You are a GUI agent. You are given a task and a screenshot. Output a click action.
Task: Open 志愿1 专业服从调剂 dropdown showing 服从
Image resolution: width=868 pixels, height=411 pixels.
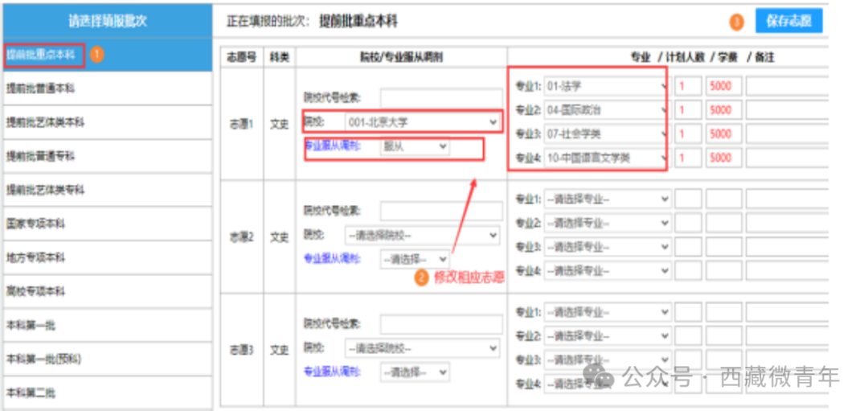point(415,146)
